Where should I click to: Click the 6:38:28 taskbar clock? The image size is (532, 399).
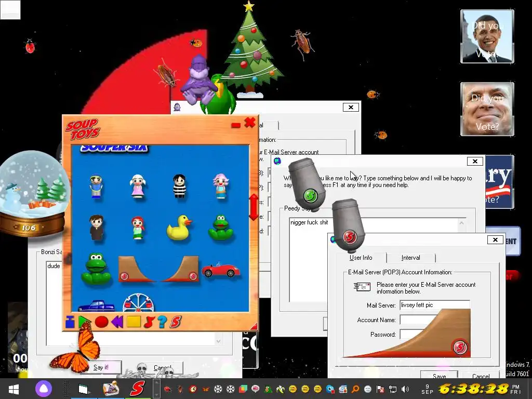coord(474,389)
